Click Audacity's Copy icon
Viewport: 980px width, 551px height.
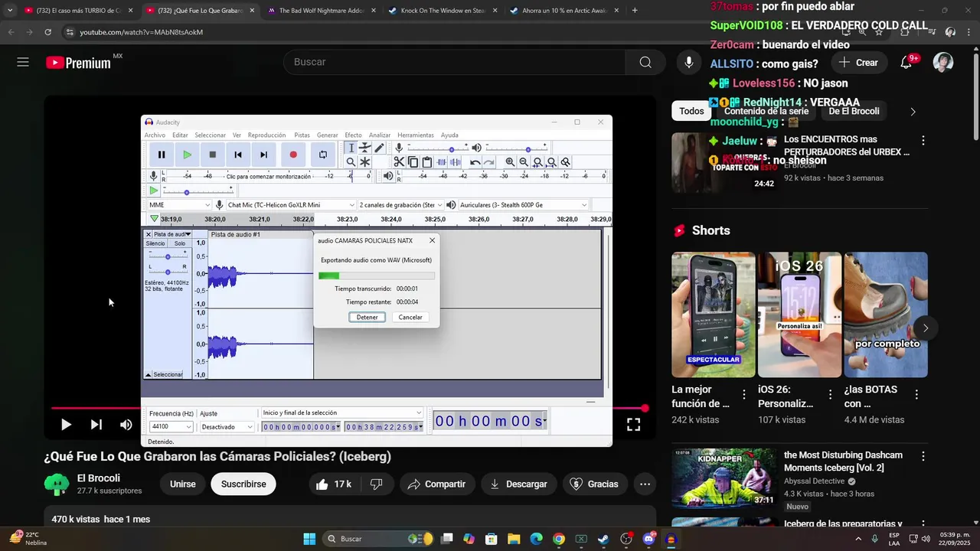[413, 162]
